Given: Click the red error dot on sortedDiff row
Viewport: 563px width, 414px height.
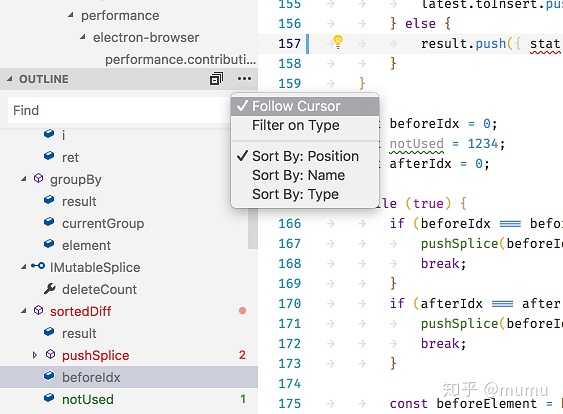Looking at the screenshot, I should coord(242,311).
